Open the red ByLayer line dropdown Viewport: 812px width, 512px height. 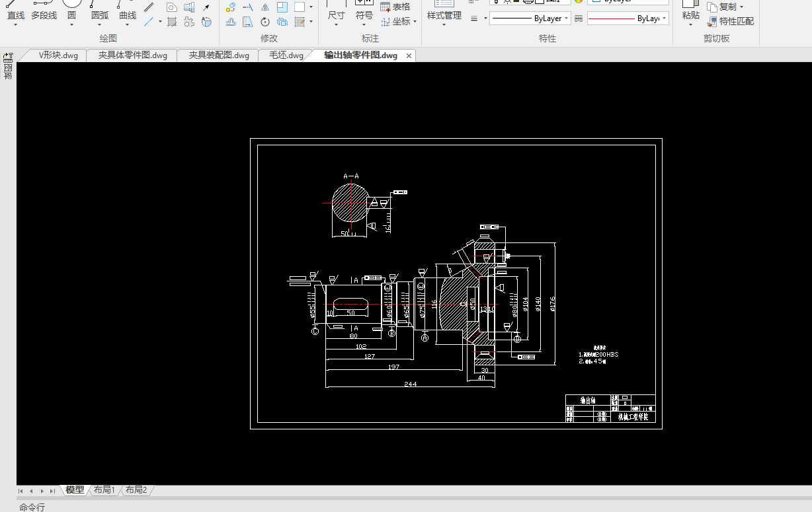(x=664, y=18)
